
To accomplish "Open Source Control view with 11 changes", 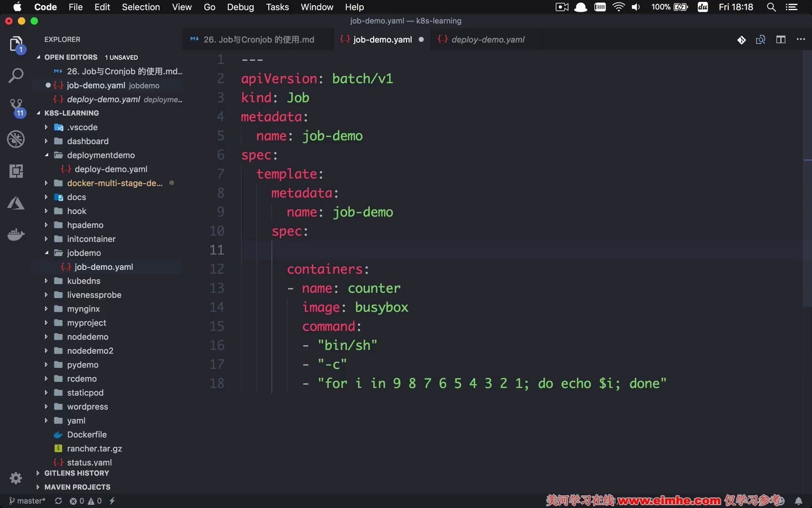I will point(16,107).
